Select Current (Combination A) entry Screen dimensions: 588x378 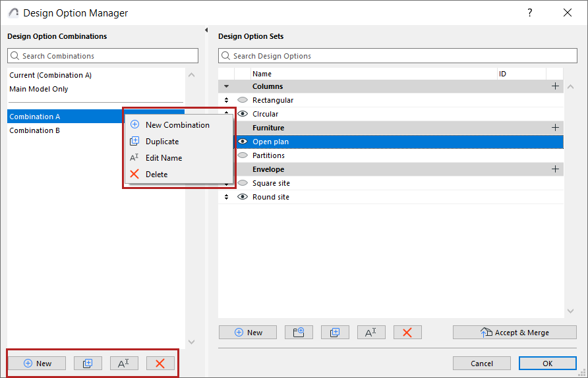[96, 75]
